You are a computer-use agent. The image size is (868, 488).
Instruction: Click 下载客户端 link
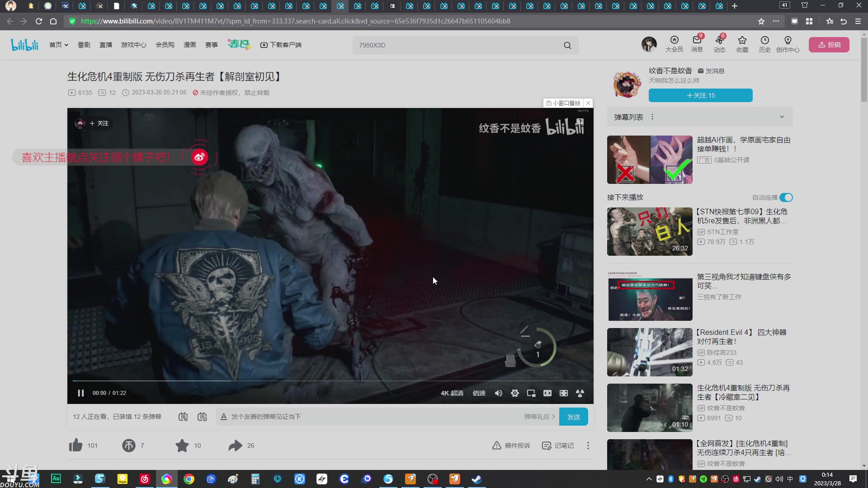point(281,45)
